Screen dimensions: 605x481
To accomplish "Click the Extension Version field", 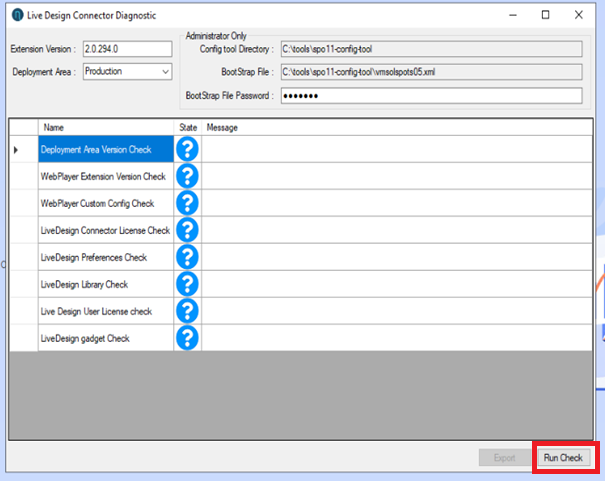I will (127, 49).
